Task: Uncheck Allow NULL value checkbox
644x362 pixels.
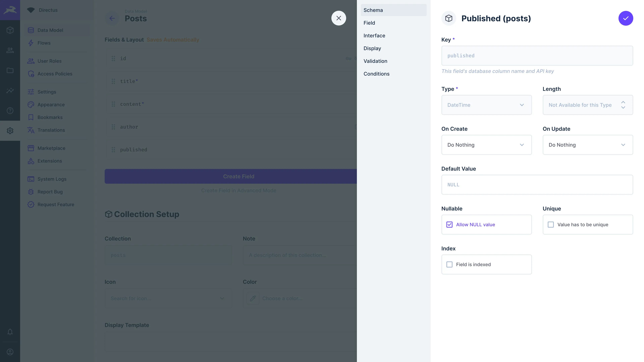Action: point(449,225)
